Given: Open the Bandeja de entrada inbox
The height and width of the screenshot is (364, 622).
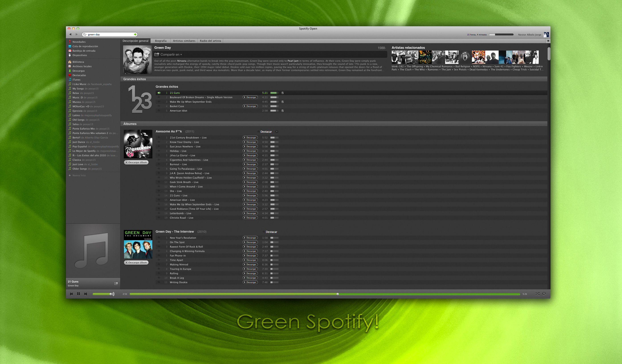Looking at the screenshot, I should tap(84, 51).
